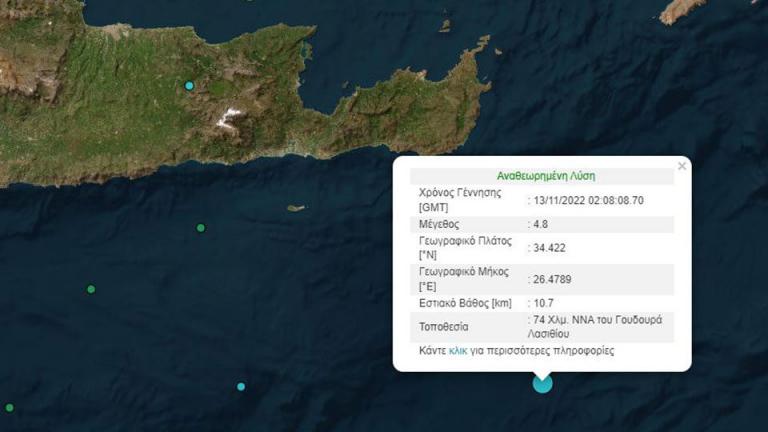768x432 pixels.
Task: Click the green earthquake marker at bottom-left corner
Action: (x=10, y=408)
